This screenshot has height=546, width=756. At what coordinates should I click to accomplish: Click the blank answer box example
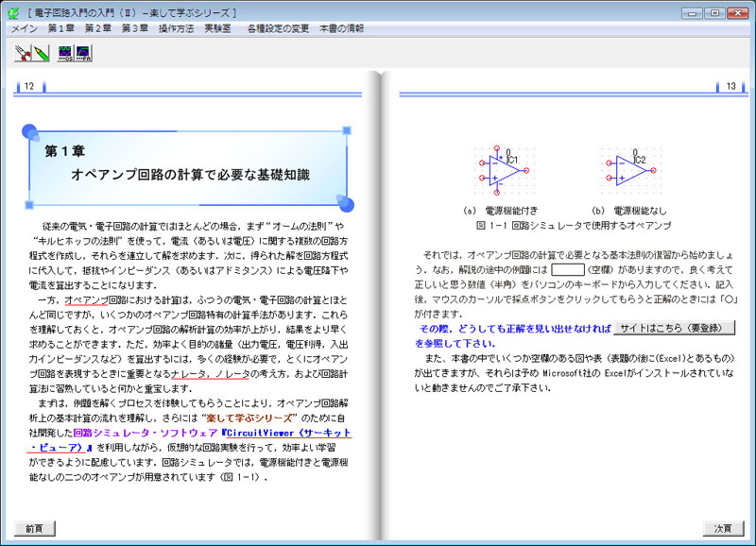click(568, 270)
